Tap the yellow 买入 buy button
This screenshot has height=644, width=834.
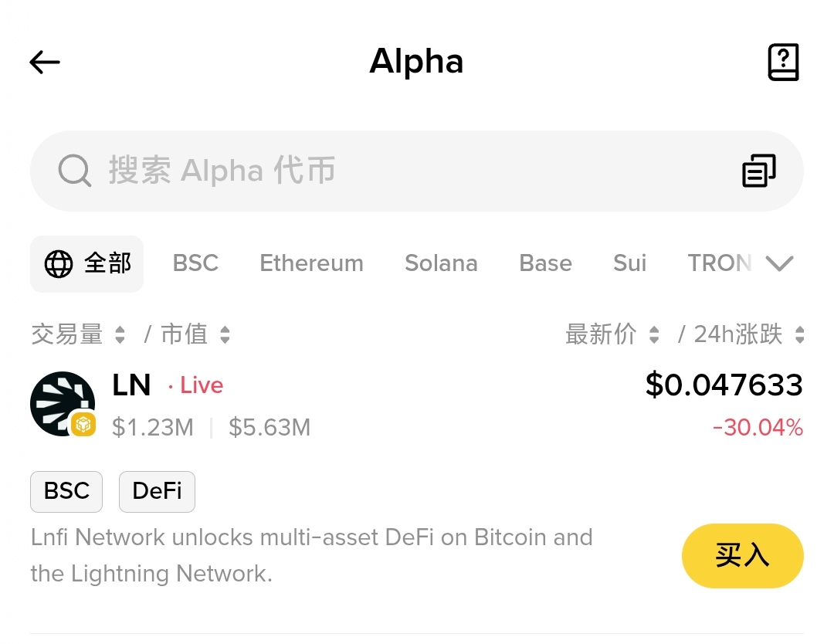[743, 556]
